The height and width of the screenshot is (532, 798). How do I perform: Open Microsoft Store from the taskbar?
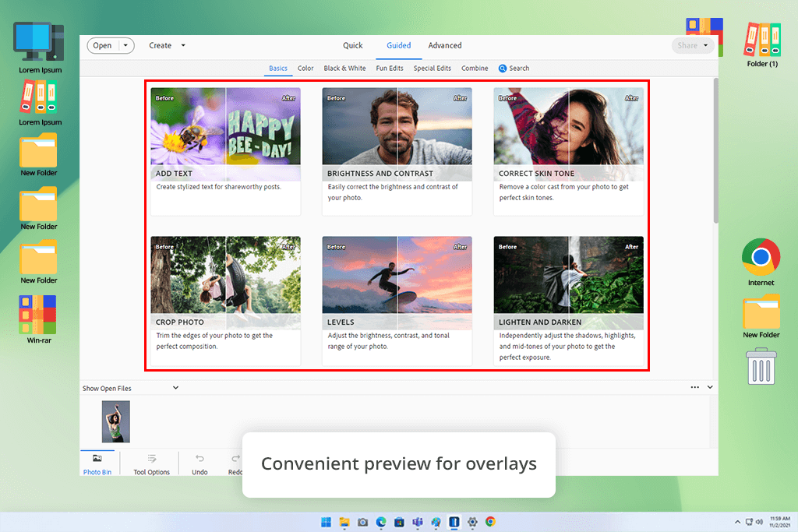[x=399, y=522]
